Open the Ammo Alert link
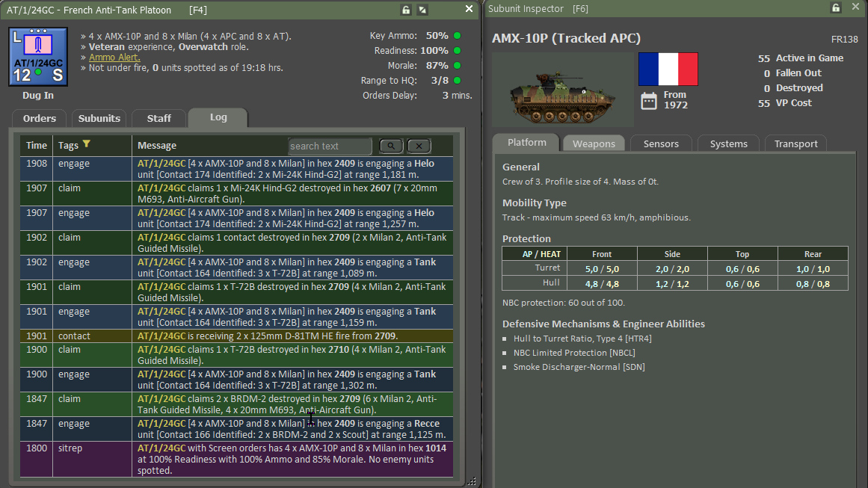 [114, 57]
